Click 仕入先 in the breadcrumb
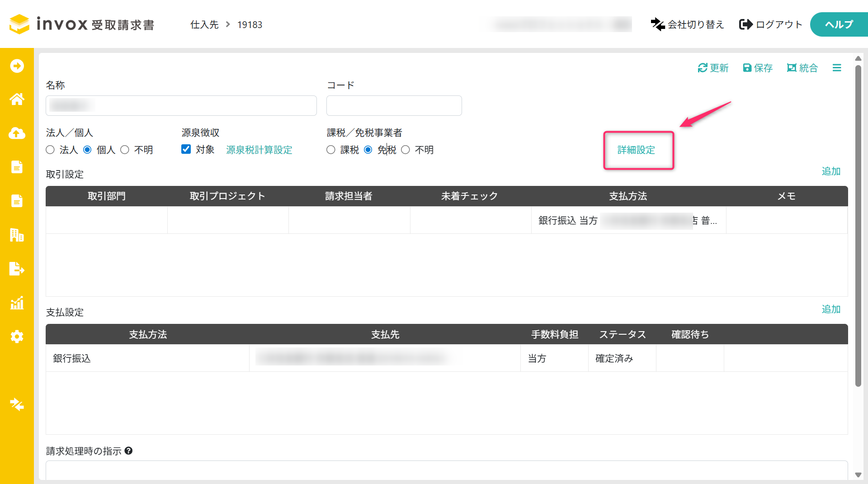868x484 pixels. (204, 24)
